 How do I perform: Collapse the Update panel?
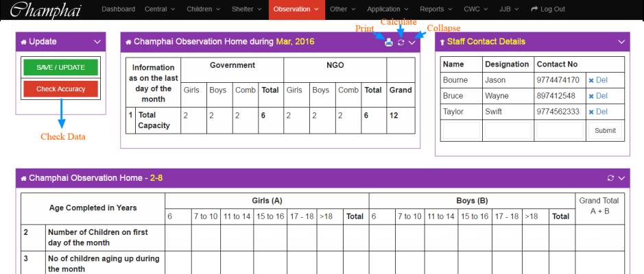click(96, 42)
